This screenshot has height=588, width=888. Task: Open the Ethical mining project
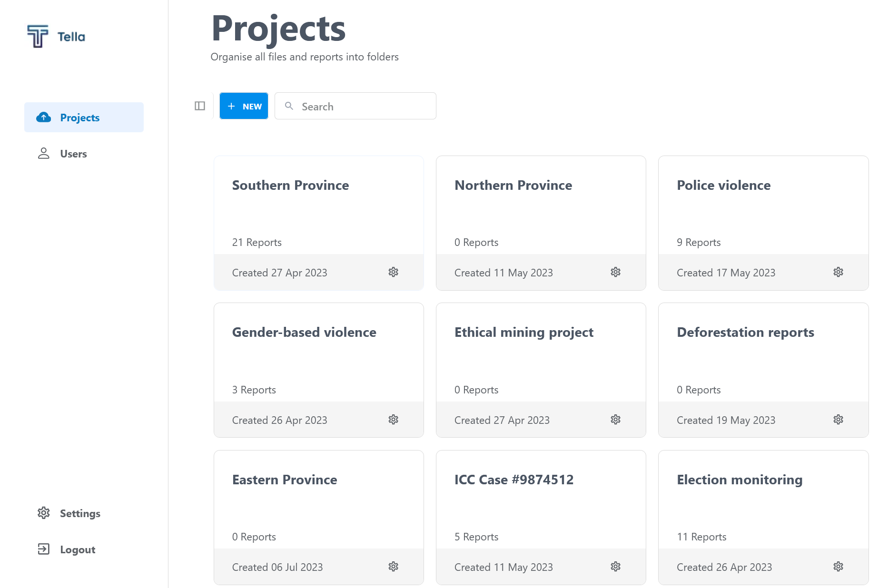tap(523, 332)
